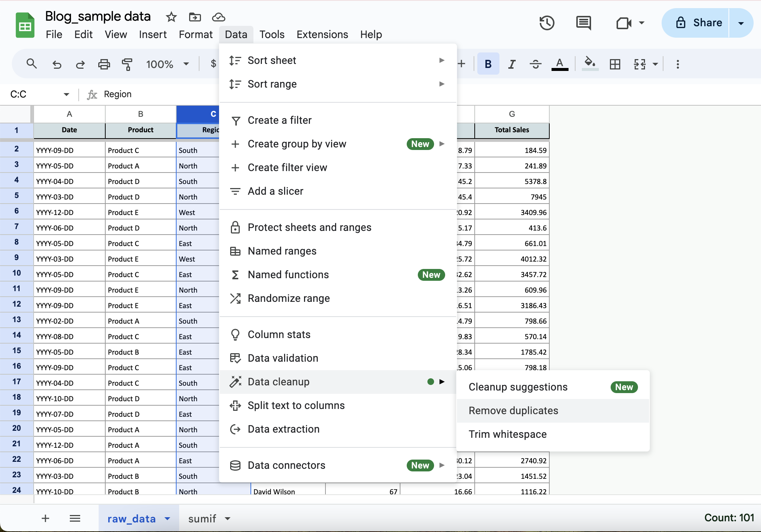
Task: Switch to the sumif sheet tab
Action: click(202, 519)
